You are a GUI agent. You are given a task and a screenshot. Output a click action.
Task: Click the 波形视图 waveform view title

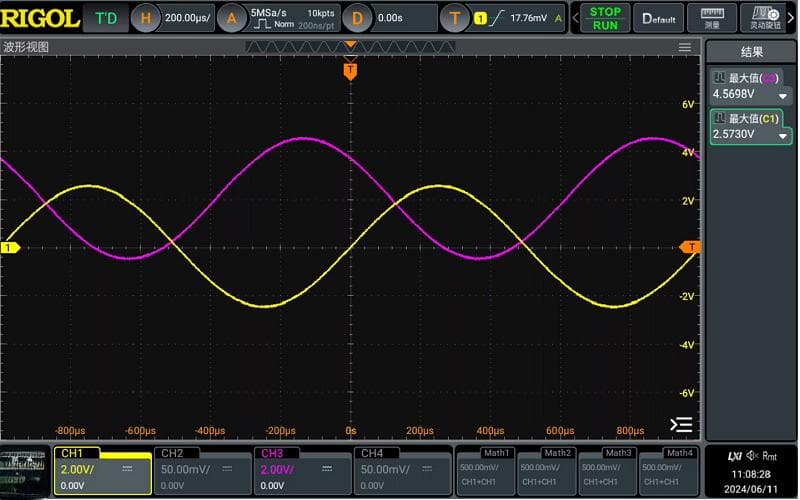[26, 47]
